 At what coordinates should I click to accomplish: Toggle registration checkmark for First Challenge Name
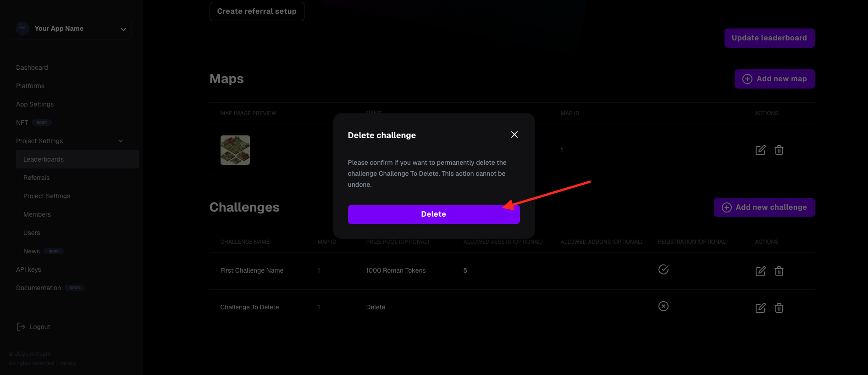(x=663, y=269)
